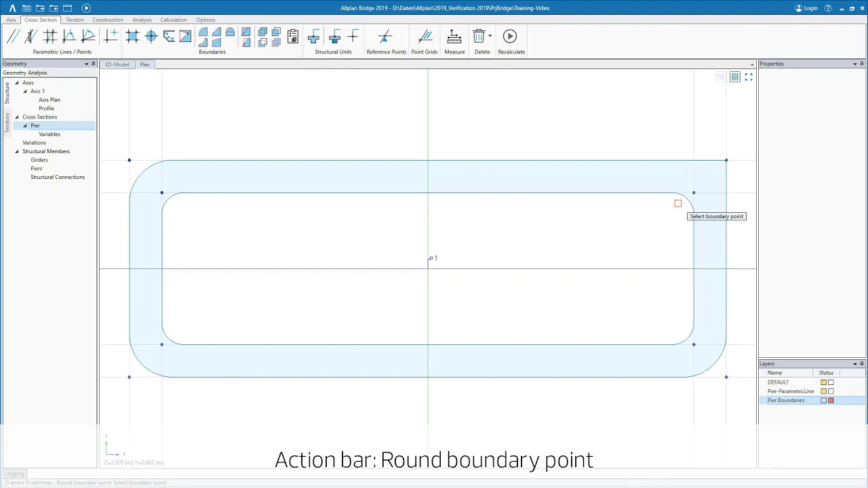
Task: Open the document tabs dropdown arrow
Action: pos(752,64)
